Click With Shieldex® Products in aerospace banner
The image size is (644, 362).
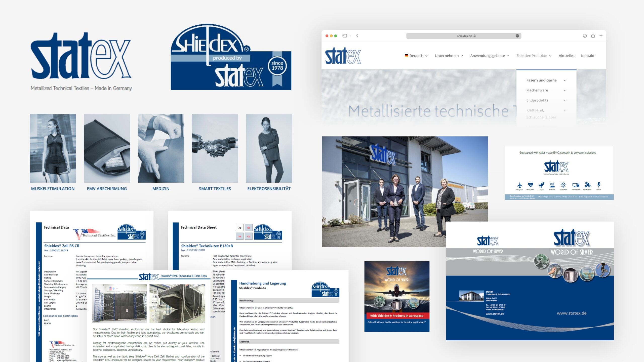click(396, 315)
